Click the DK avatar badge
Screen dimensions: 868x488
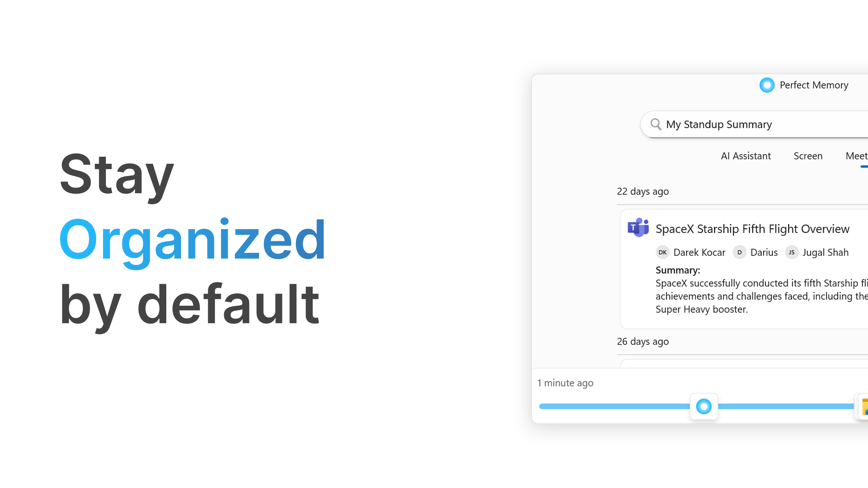tap(662, 253)
